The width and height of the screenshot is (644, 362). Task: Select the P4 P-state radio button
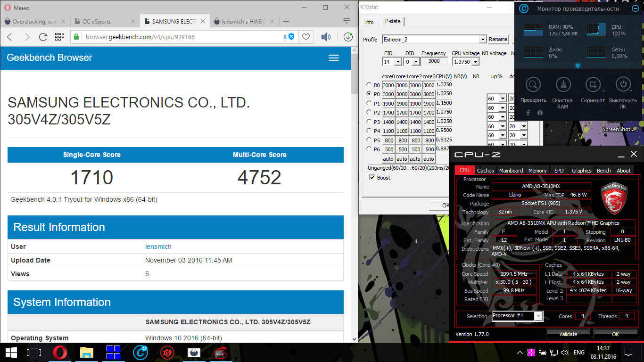pyautogui.click(x=369, y=131)
